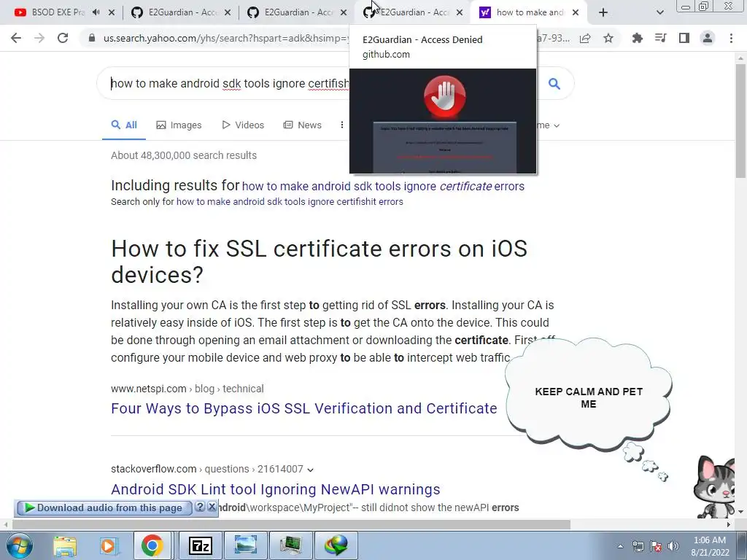Open the media control queue icon
Viewport: 747px width, 560px height.
[x=661, y=38]
